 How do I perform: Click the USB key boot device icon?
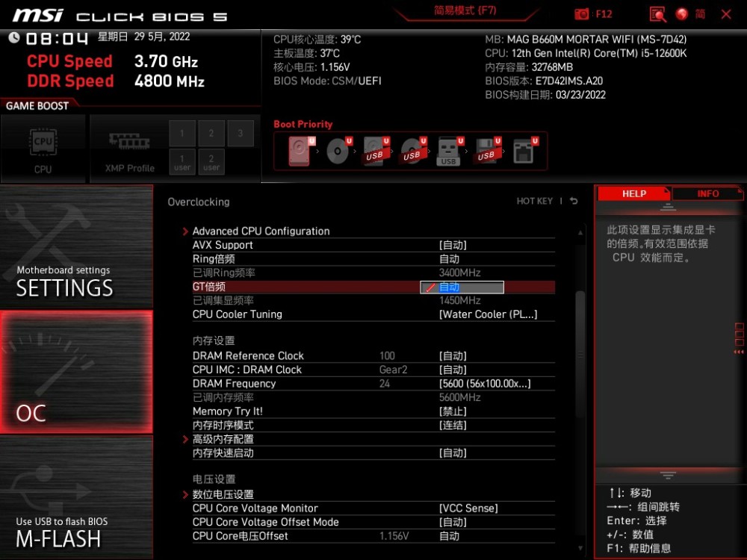(x=448, y=152)
